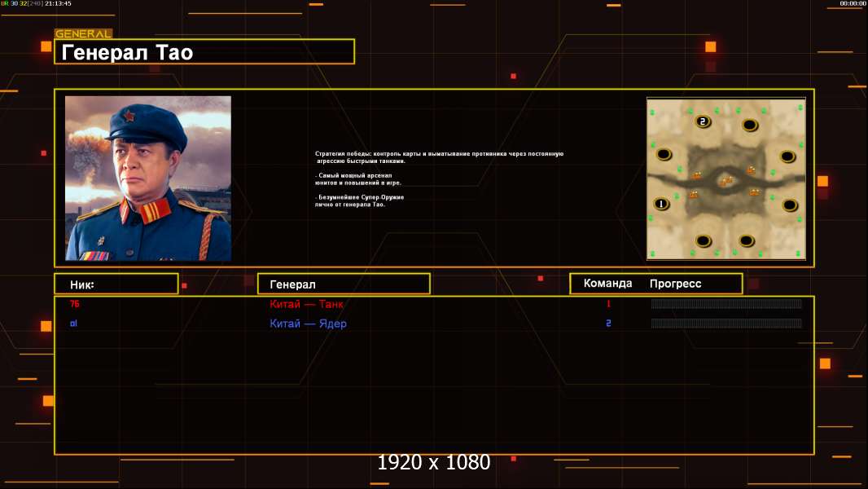
Task: Click team number 1 in the red row
Action: (x=608, y=303)
